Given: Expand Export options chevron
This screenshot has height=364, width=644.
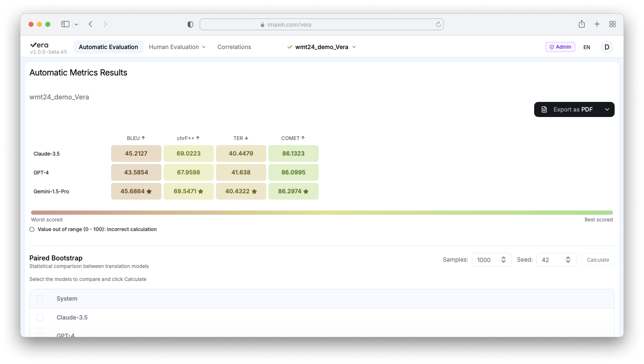Looking at the screenshot, I should (607, 109).
